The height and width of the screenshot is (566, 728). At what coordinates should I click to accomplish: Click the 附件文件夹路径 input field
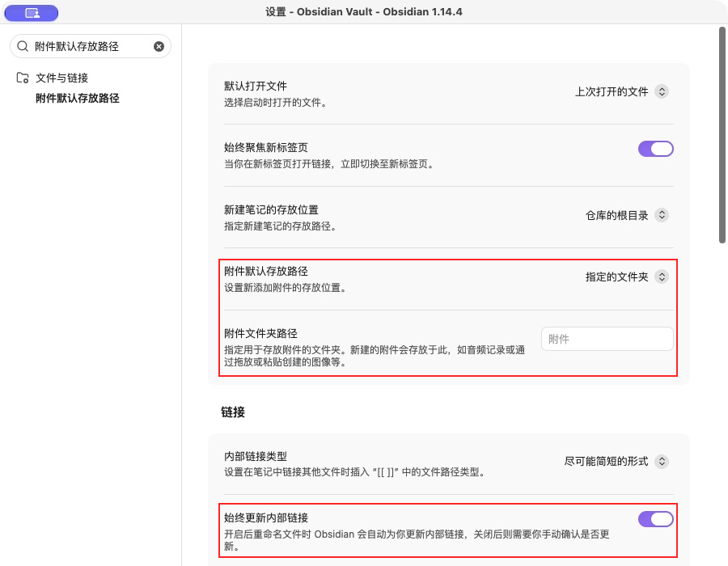[607, 339]
